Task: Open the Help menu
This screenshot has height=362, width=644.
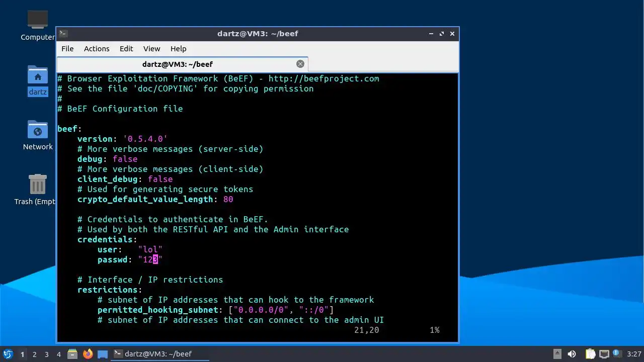Action: (179, 49)
